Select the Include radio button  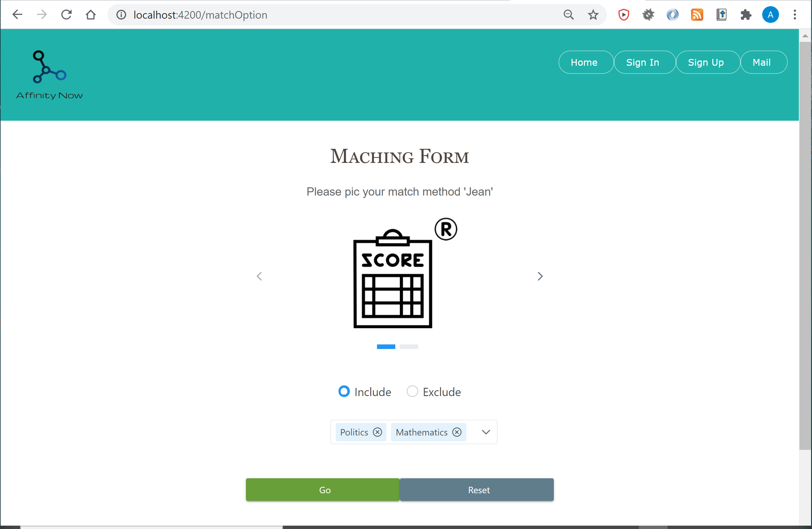click(344, 391)
